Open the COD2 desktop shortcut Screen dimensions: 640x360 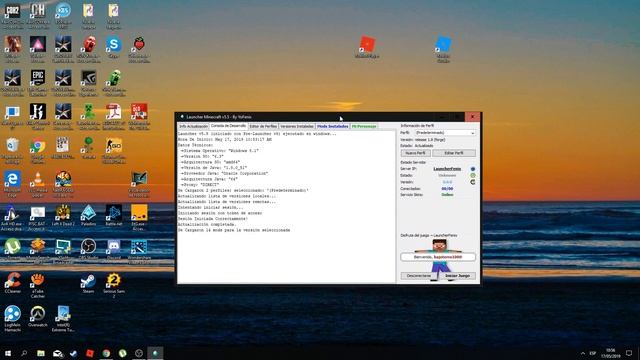pos(13,16)
